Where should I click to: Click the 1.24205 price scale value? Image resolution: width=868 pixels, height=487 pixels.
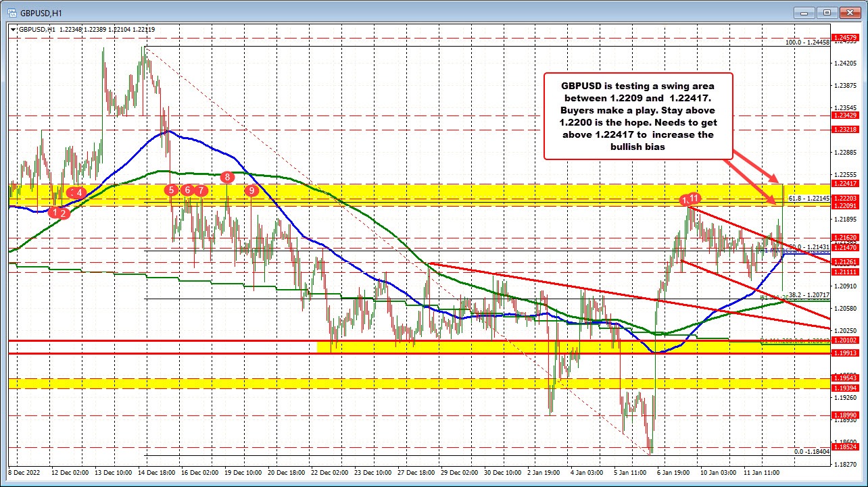coord(845,63)
